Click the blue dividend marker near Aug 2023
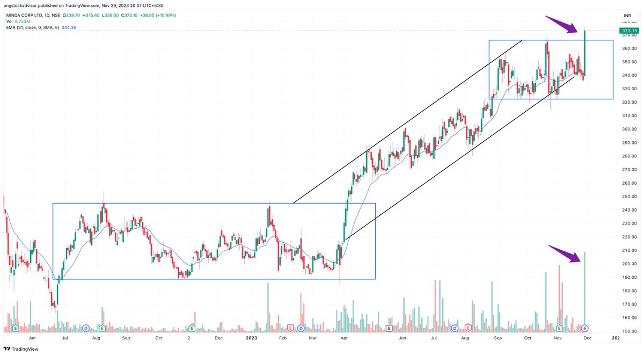Image resolution: width=644 pixels, height=355 pixels. coord(455,328)
